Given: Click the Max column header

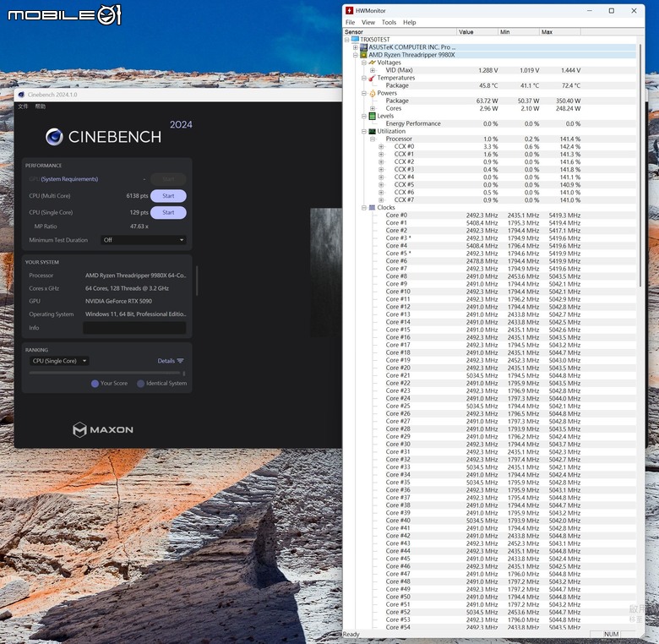Looking at the screenshot, I should point(560,32).
